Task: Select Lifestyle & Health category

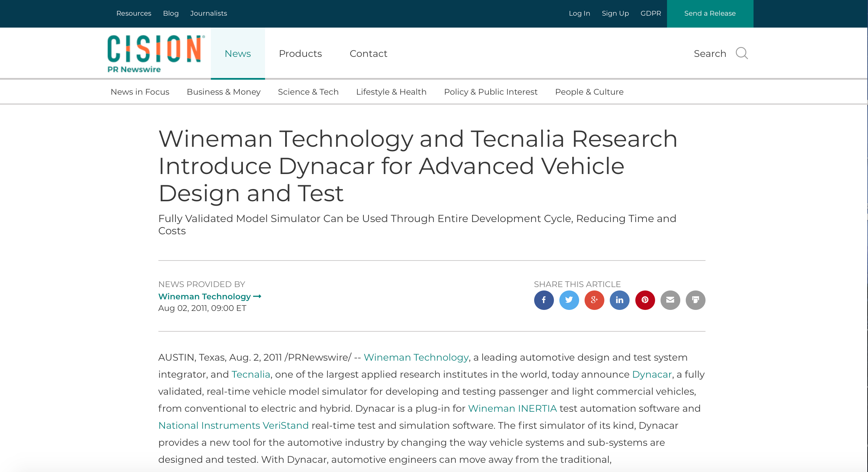Action: tap(391, 92)
